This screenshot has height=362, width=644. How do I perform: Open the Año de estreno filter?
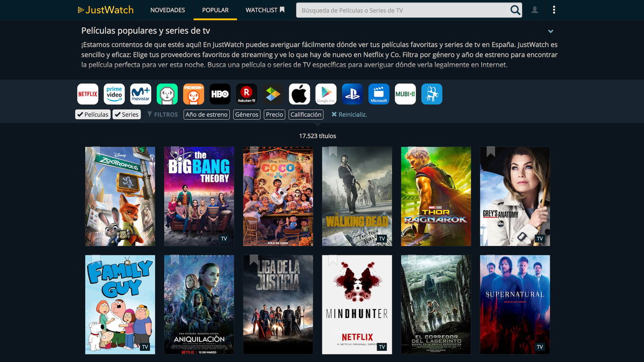click(x=207, y=114)
